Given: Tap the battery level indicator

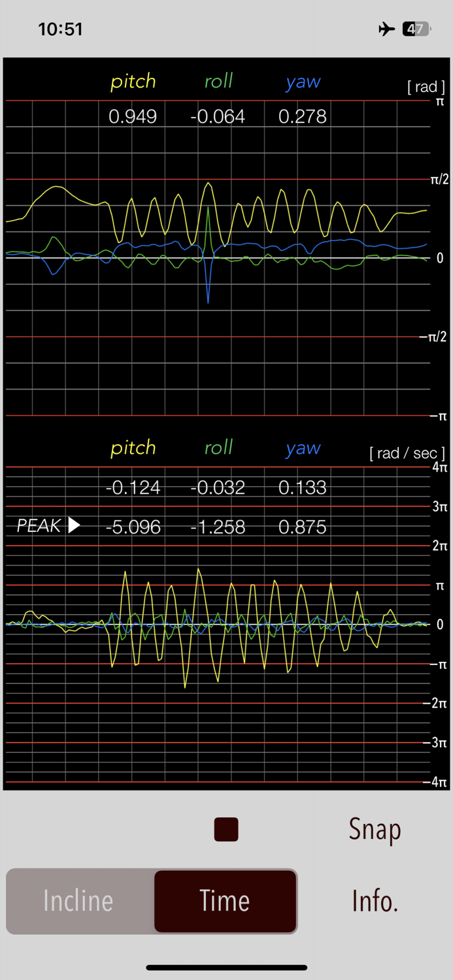Looking at the screenshot, I should coord(416,29).
